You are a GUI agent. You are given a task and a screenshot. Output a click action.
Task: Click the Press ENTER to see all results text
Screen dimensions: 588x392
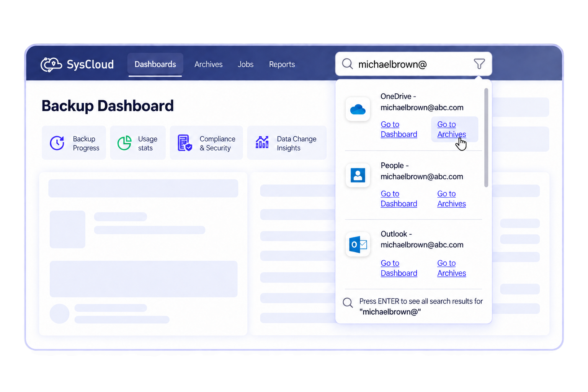tap(421, 306)
